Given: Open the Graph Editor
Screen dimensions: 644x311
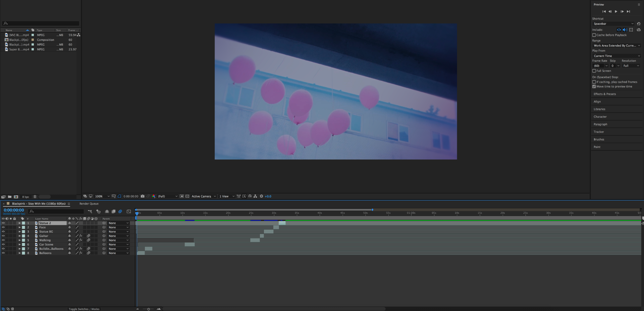Looking at the screenshot, I should pos(129,211).
